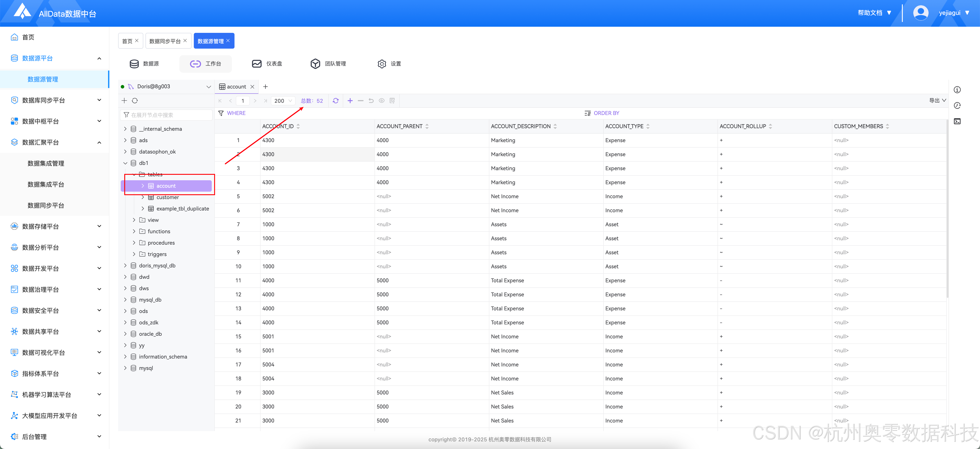Image resolution: width=980 pixels, height=449 pixels.
Task: Click the undo arrow icon in the table toolbar
Action: (x=371, y=101)
